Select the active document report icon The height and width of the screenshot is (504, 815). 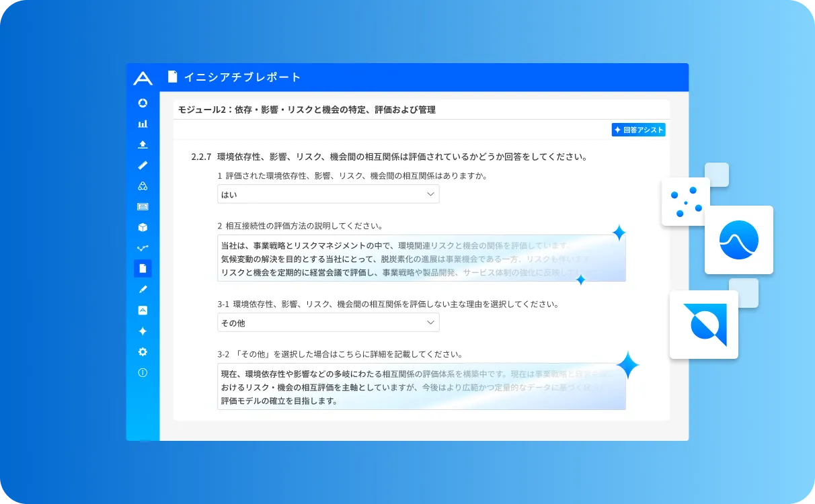(x=143, y=269)
